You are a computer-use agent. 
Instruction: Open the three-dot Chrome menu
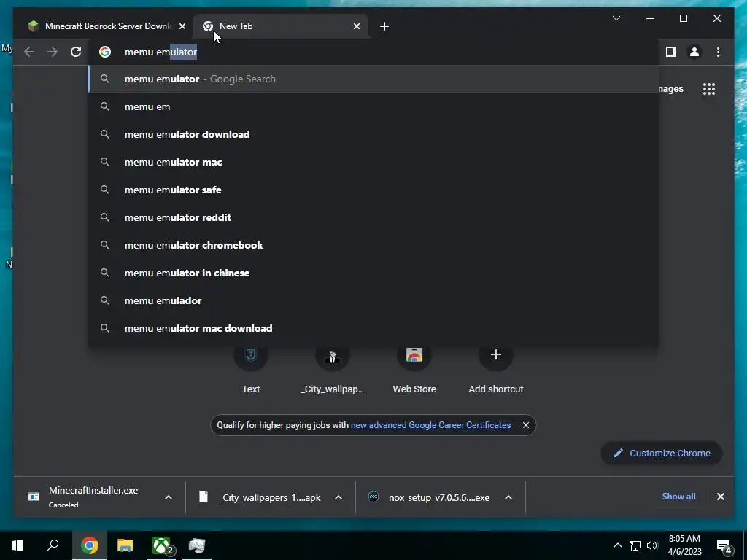click(x=718, y=52)
